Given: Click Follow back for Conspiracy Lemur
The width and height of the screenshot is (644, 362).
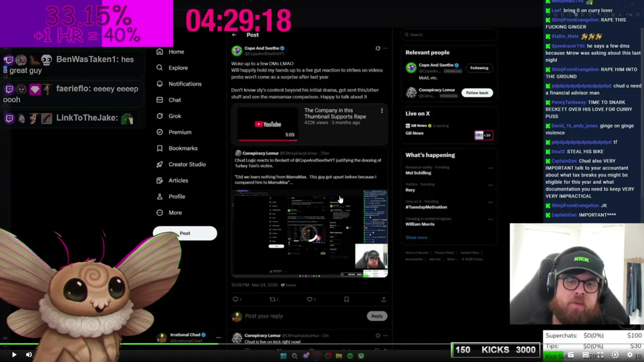Looking at the screenshot, I should coord(477,93).
